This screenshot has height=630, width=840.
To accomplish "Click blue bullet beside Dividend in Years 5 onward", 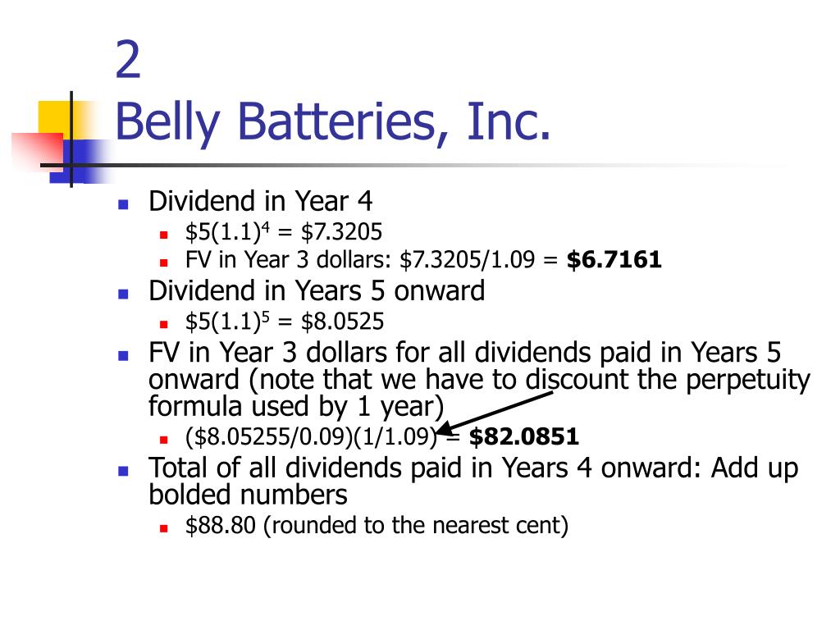I will (123, 294).
